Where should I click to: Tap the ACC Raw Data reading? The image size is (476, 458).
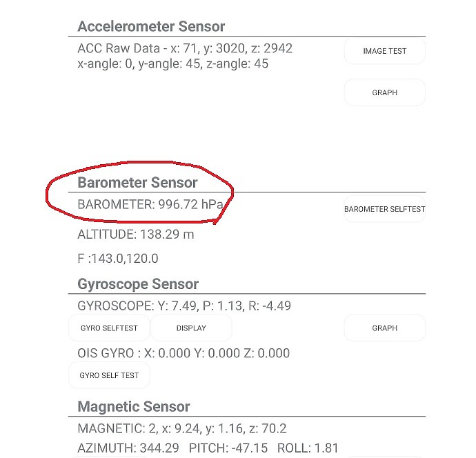(185, 48)
